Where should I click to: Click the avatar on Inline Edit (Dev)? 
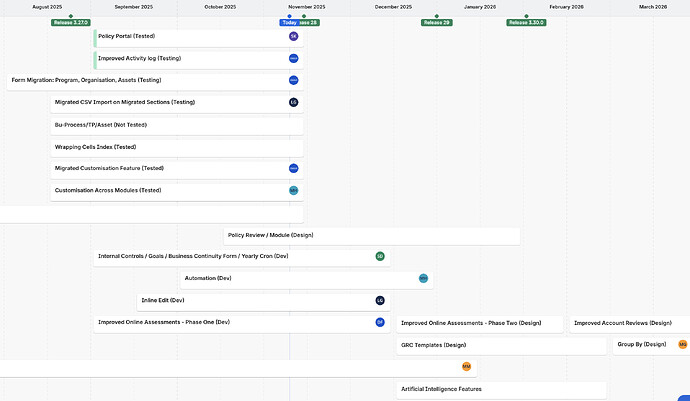point(380,300)
